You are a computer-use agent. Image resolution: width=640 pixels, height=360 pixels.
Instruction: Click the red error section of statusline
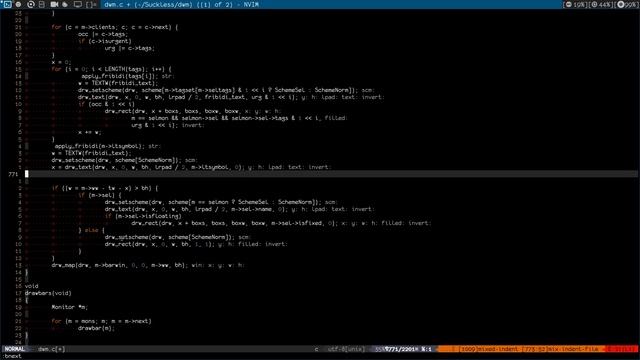click(621, 349)
